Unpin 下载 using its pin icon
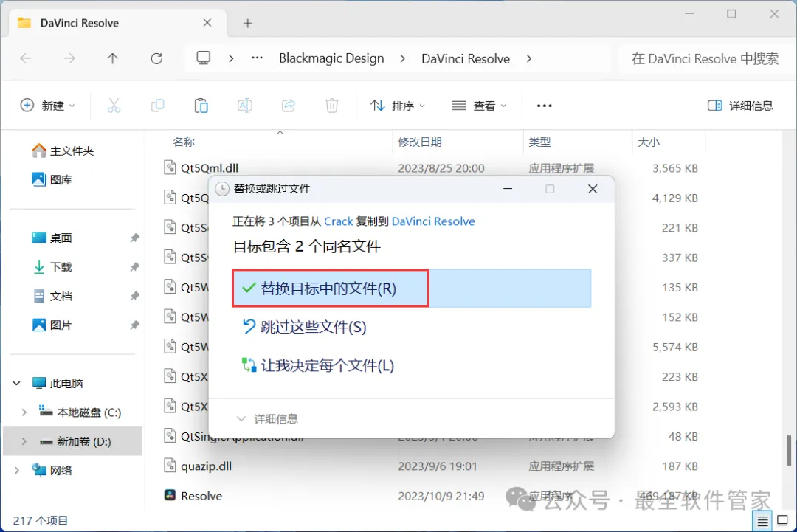The width and height of the screenshot is (797, 532). [x=134, y=267]
